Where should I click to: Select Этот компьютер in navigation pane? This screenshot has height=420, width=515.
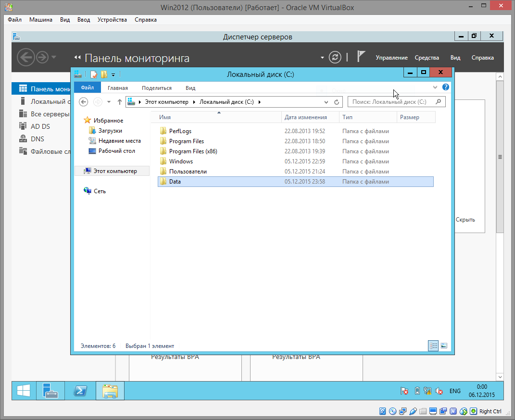(x=112, y=171)
